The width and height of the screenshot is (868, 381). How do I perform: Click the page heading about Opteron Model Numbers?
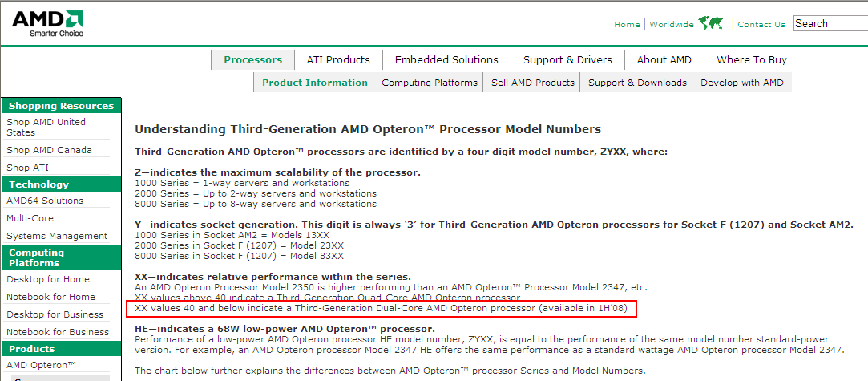point(368,130)
